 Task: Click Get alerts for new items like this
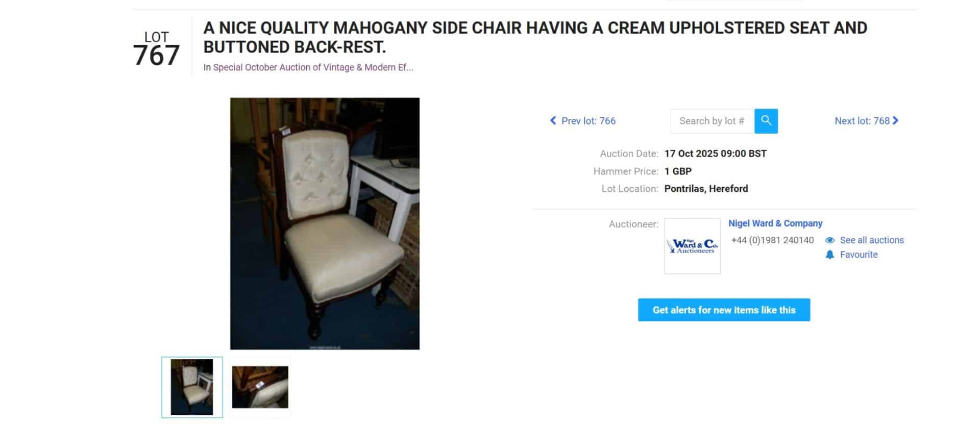pyautogui.click(x=724, y=310)
